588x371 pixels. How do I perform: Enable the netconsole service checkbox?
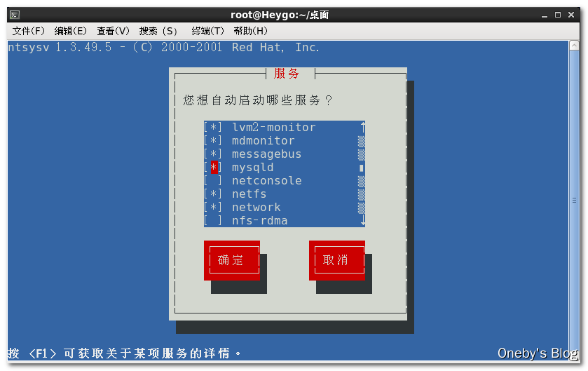(213, 181)
